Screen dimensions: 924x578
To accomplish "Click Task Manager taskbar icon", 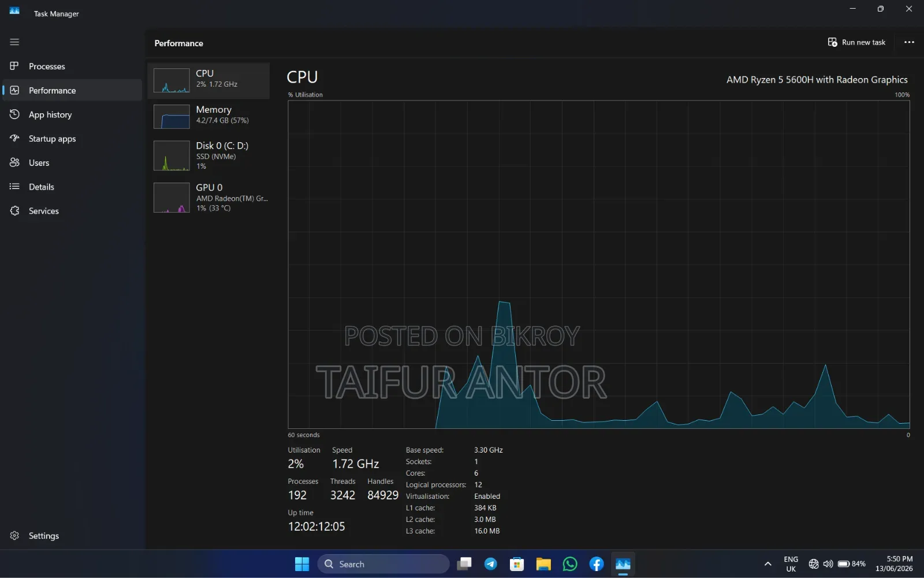I will click(623, 564).
